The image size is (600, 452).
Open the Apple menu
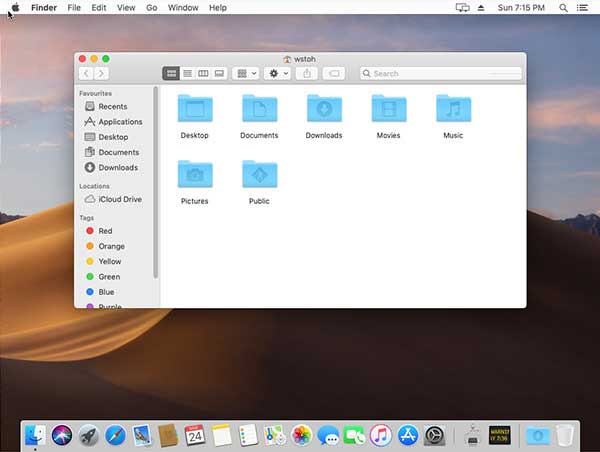[x=15, y=7]
